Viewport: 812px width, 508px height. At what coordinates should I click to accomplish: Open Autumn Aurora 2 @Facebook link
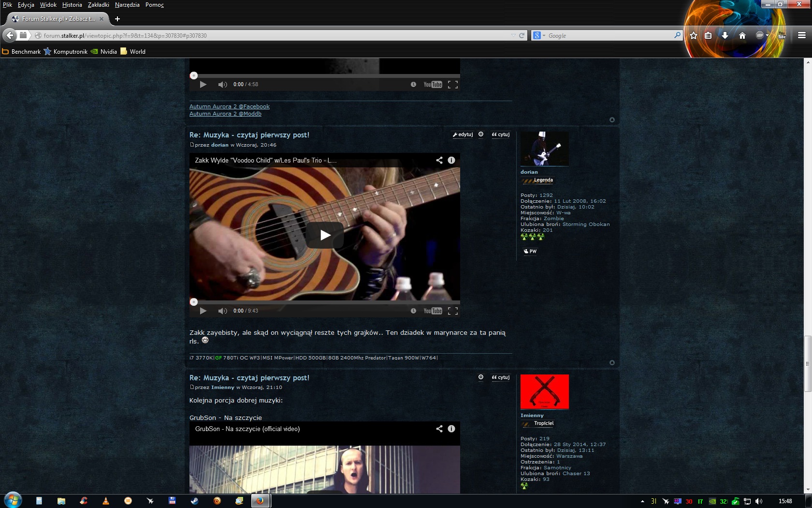tap(230, 106)
